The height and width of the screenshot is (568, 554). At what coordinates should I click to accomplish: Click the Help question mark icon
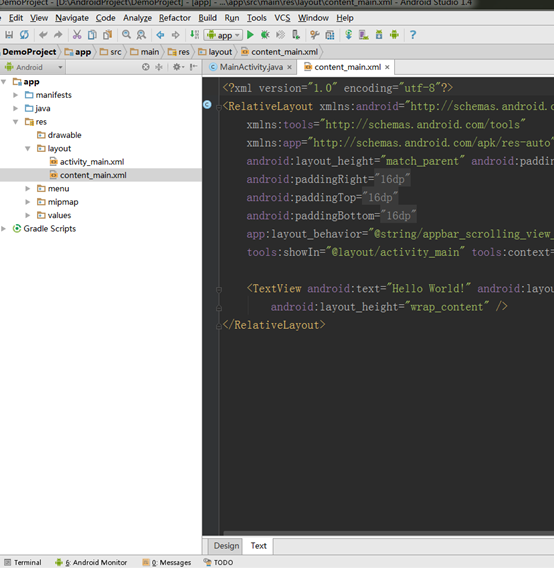[413, 35]
